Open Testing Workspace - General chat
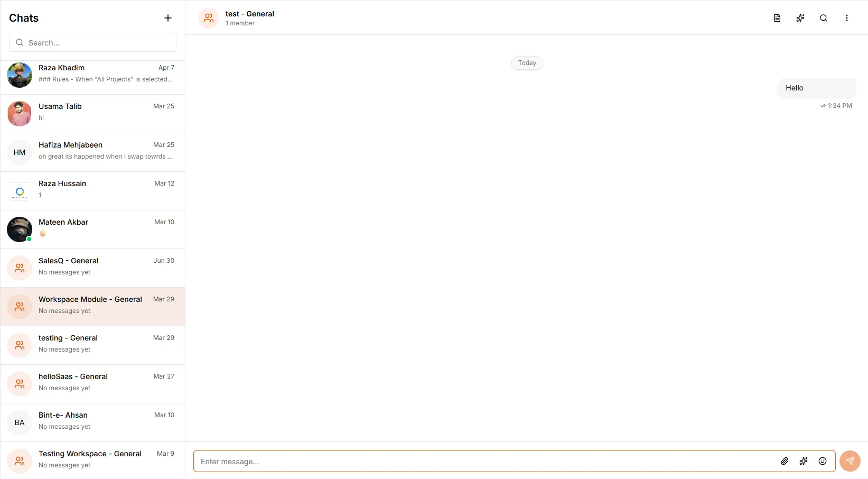 tap(93, 460)
